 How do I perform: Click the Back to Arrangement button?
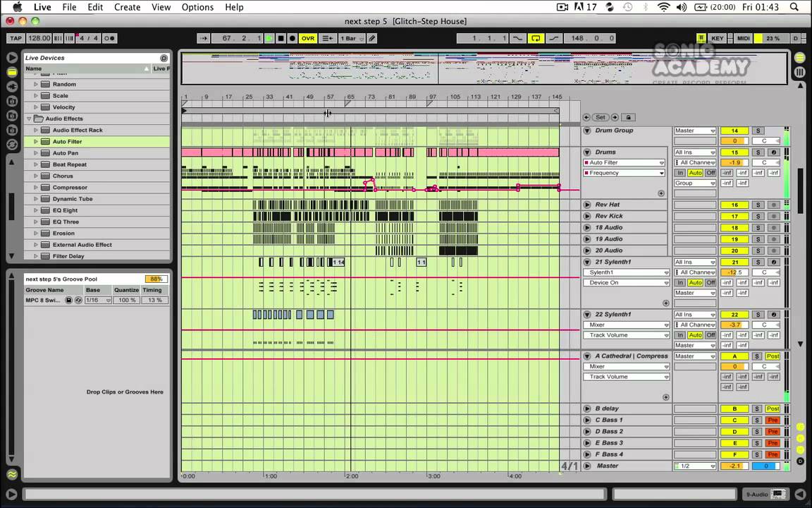[x=327, y=38]
